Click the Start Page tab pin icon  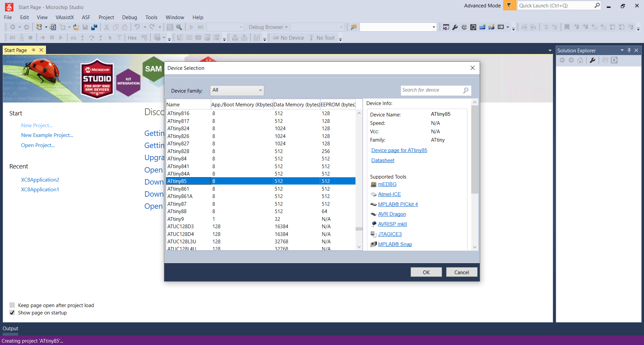(33, 50)
